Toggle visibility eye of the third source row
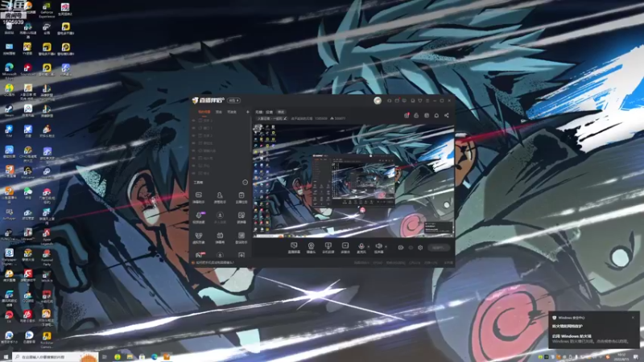 click(x=194, y=135)
